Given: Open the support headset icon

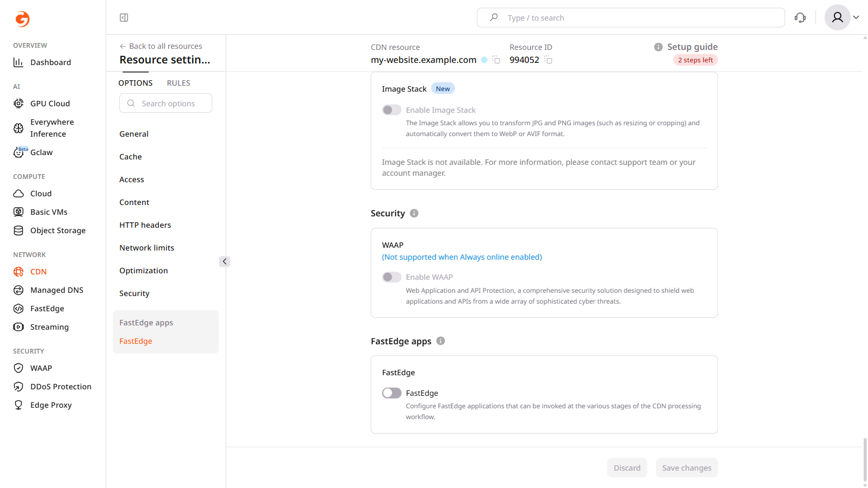Looking at the screenshot, I should (x=800, y=18).
